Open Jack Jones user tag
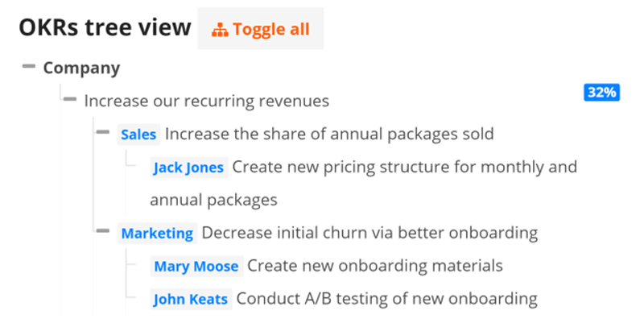This screenshot has height=319, width=644. tap(189, 168)
